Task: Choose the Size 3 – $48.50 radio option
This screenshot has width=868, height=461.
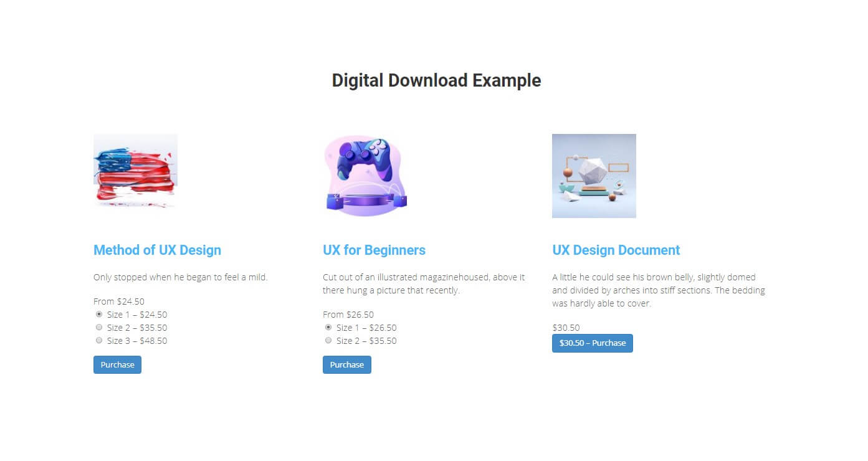Action: click(99, 340)
